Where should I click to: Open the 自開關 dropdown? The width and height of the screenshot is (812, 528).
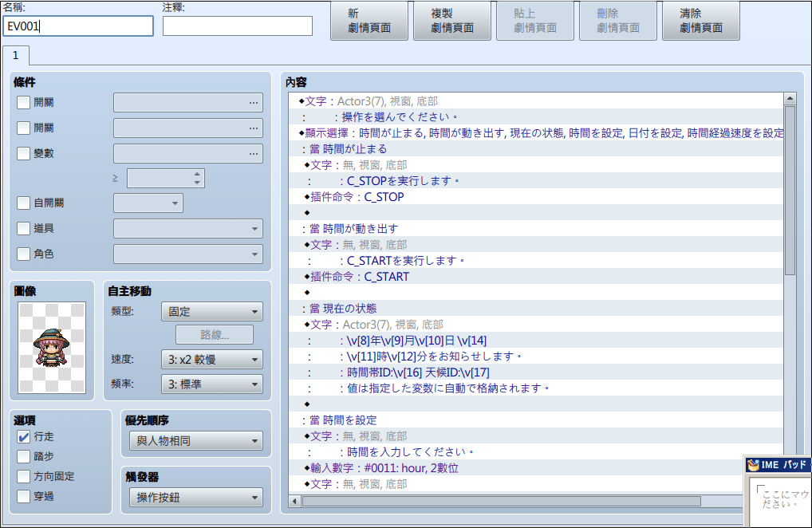[x=148, y=203]
